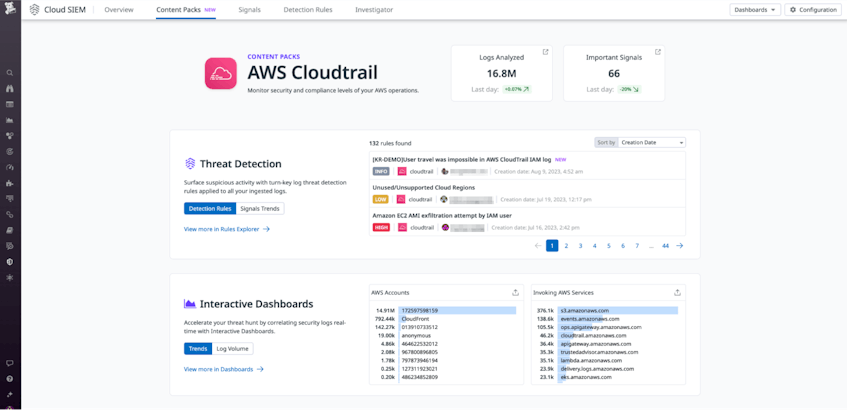Select the Detection Rules segmented button under Threat Detection

(x=210, y=209)
